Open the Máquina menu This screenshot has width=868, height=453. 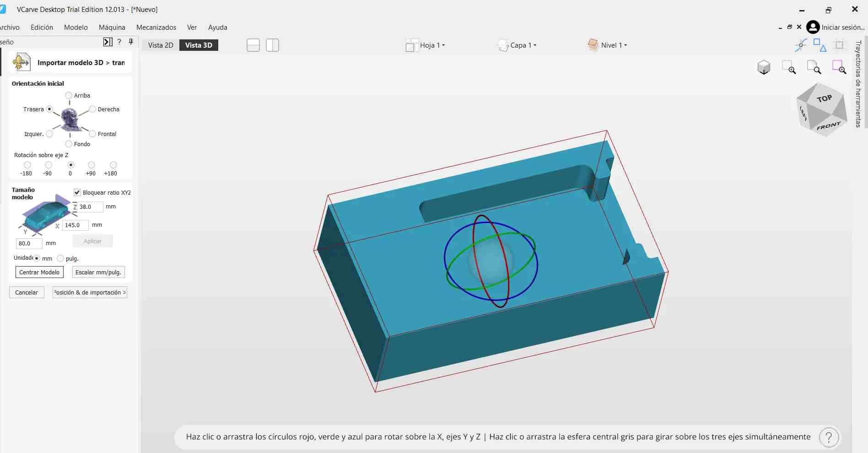(112, 27)
